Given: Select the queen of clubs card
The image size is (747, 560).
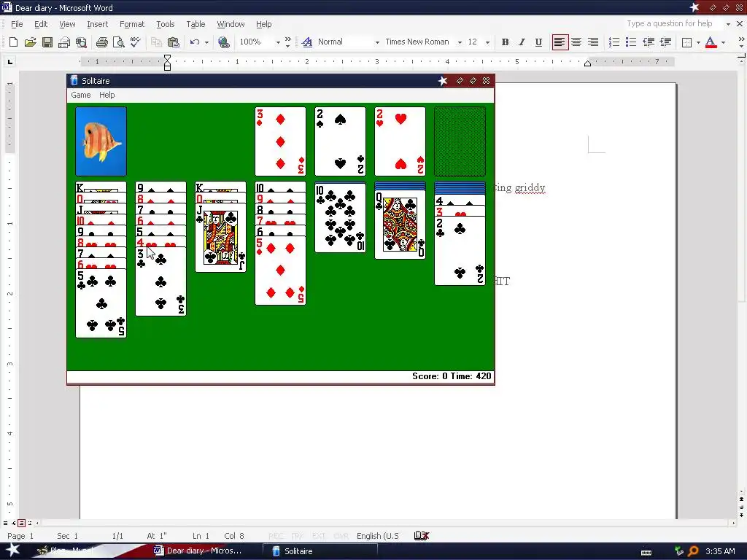Looking at the screenshot, I should click(400, 225).
